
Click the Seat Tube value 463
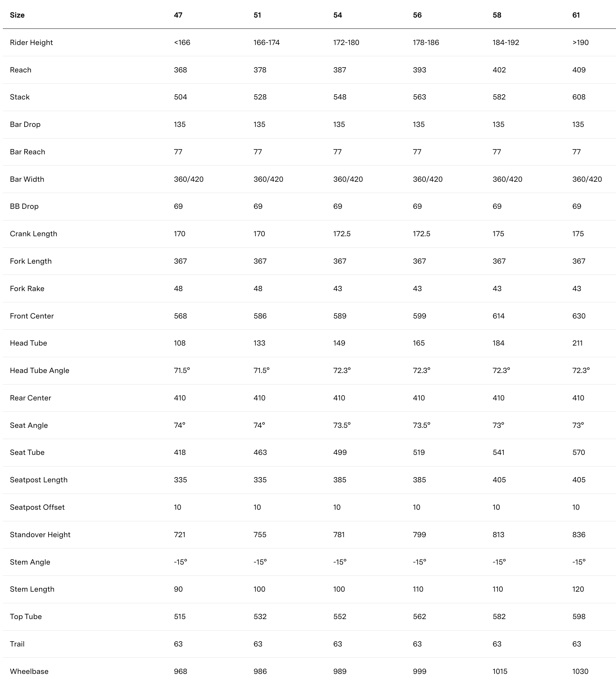click(260, 452)
